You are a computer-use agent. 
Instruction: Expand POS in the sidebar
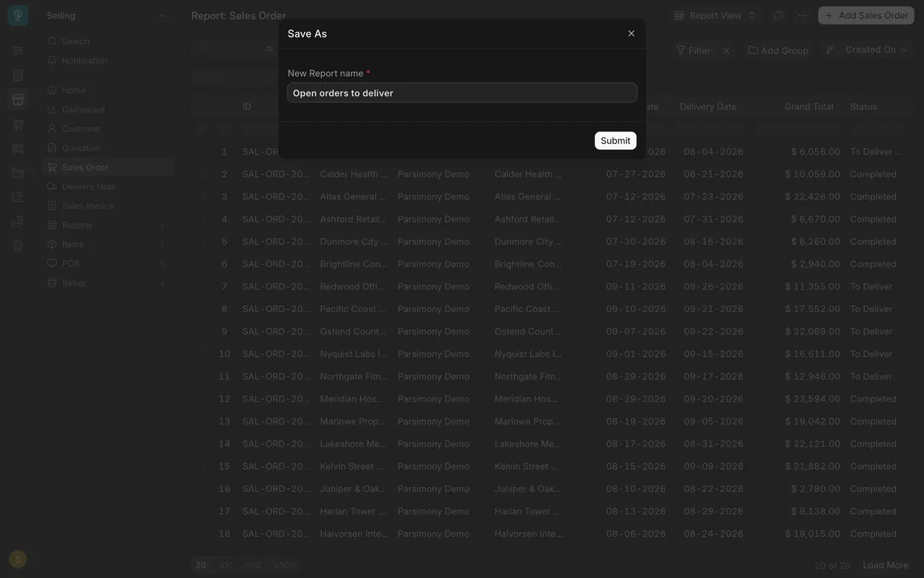(x=108, y=264)
